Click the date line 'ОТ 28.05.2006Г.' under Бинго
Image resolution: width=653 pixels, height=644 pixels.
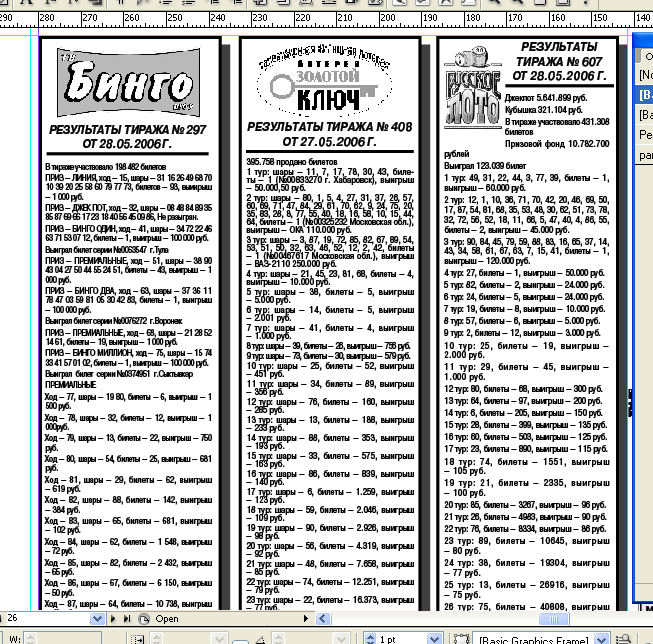(127, 144)
